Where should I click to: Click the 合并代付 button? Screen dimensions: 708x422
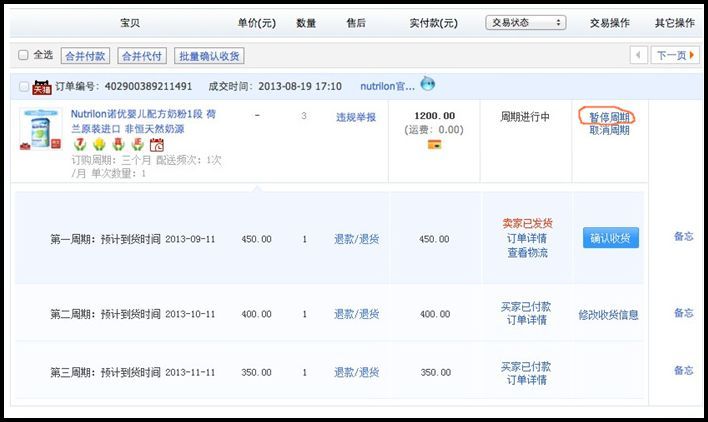142,56
